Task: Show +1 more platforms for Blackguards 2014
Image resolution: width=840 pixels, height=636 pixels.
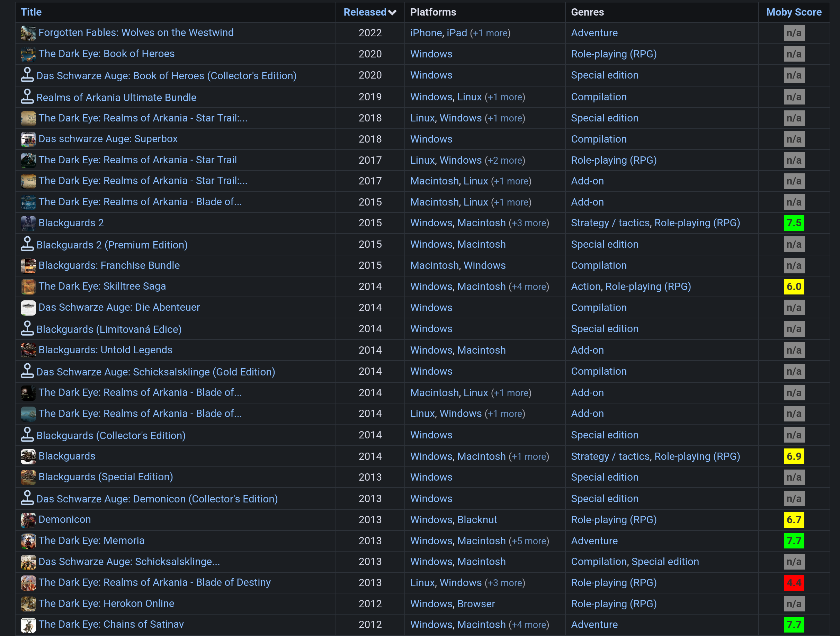Action: tap(529, 456)
